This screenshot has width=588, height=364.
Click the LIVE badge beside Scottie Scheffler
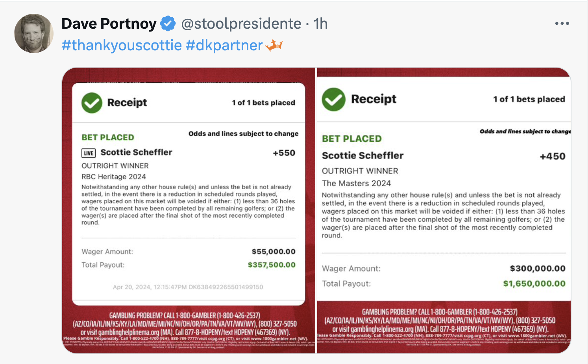click(89, 153)
